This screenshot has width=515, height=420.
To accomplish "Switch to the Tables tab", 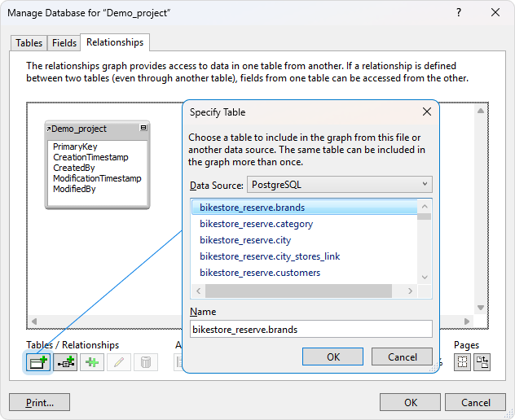I will [29, 43].
